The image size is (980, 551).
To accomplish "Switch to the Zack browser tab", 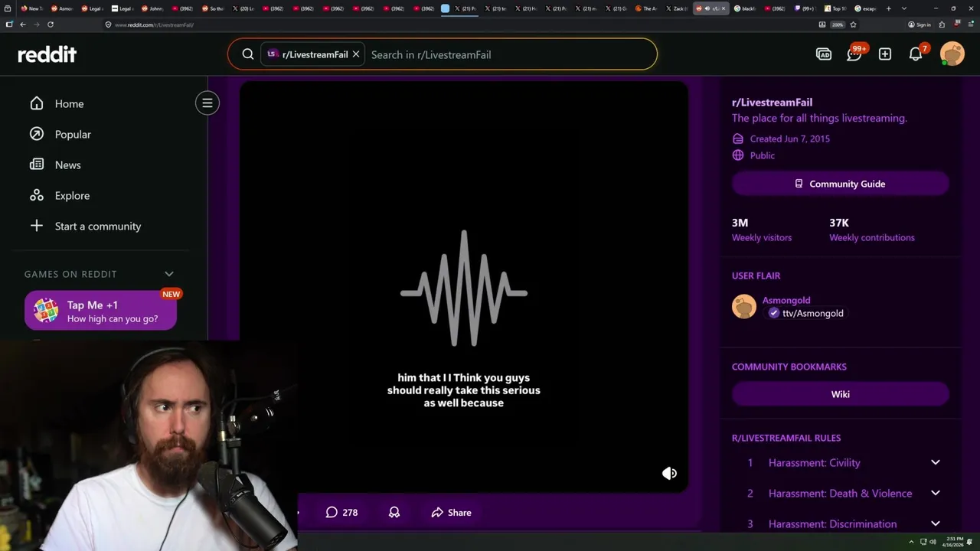I will (676, 8).
